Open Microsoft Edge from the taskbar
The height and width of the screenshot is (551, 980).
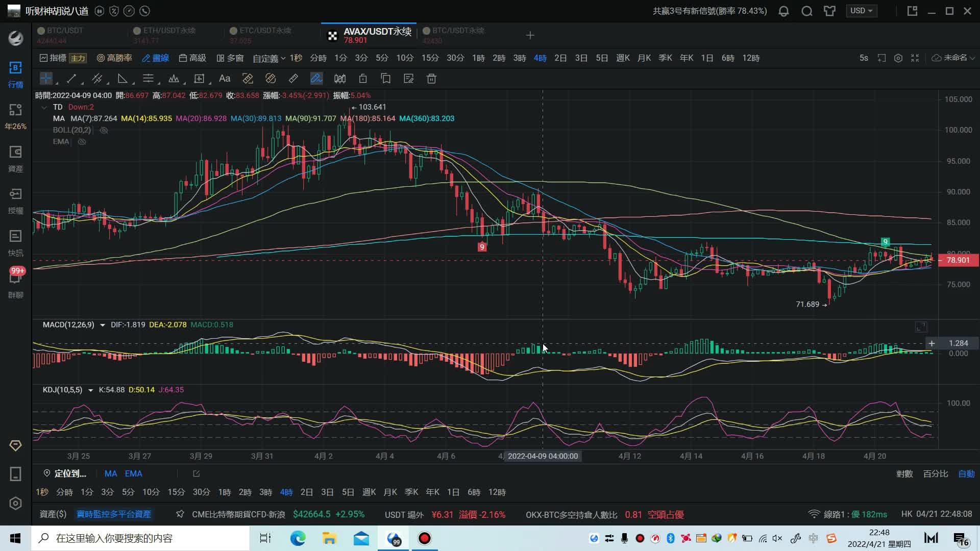tap(298, 538)
